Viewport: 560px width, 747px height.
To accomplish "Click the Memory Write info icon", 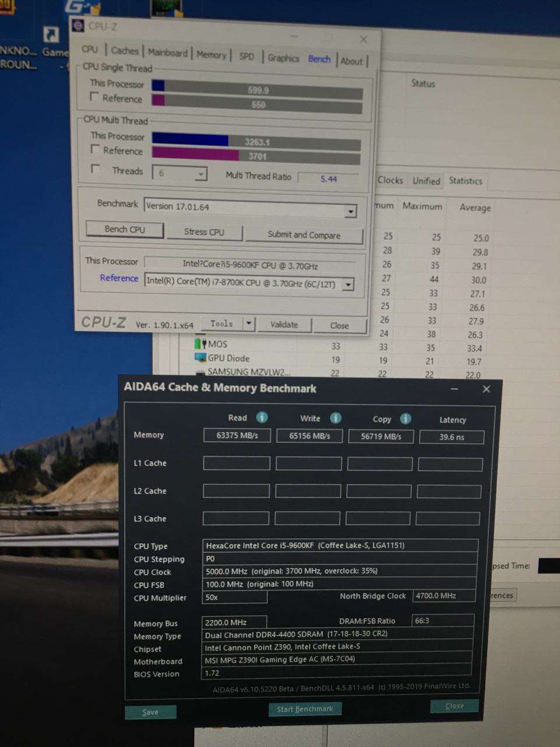I will coord(335,418).
